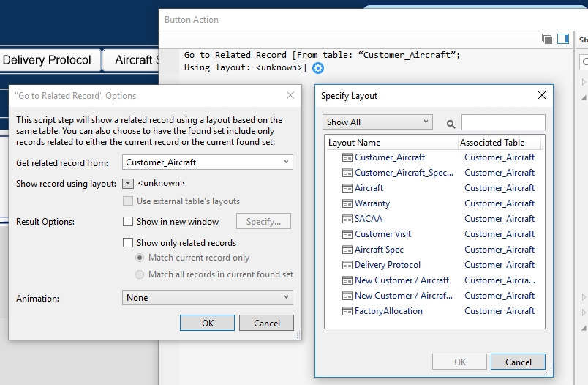Click the layout search text field
This screenshot has width=588, height=385.
pyautogui.click(x=503, y=122)
